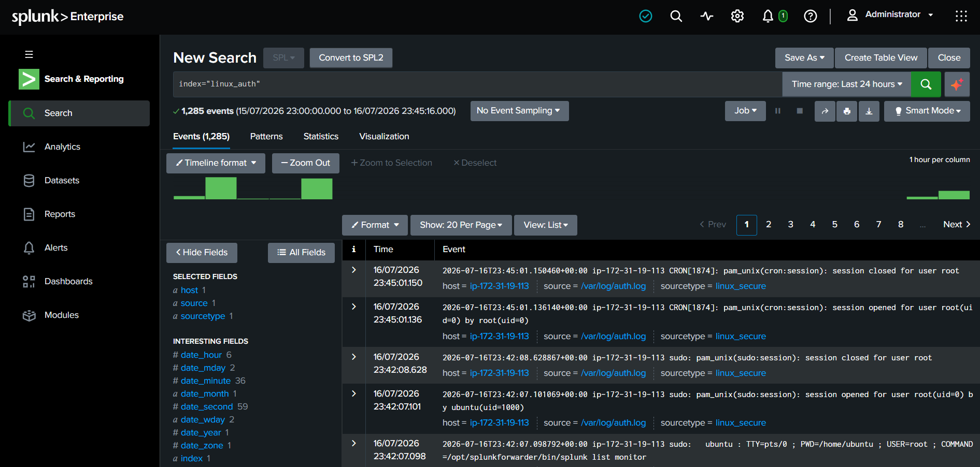The width and height of the screenshot is (980, 467).
Task: Go to results page 8
Action: [x=901, y=225]
